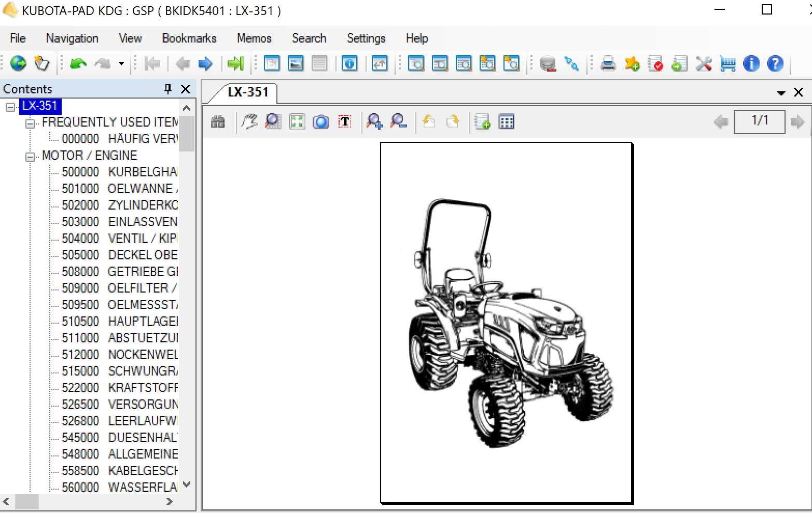Open the Memos menu

coord(254,38)
